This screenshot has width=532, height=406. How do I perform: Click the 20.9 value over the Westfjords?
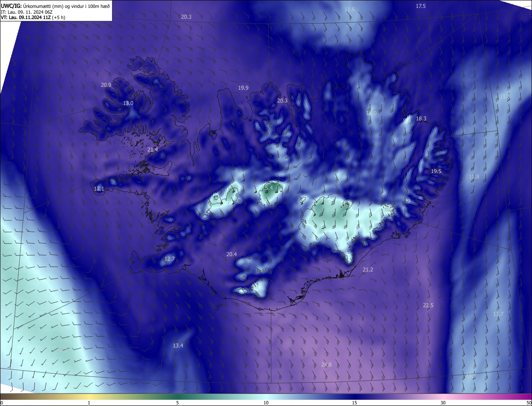pyautogui.click(x=106, y=85)
